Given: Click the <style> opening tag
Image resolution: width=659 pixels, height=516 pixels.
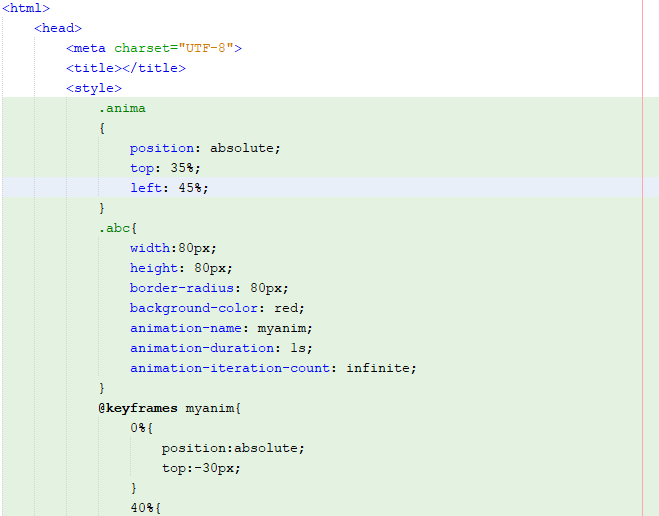Looking at the screenshot, I should (94, 88).
